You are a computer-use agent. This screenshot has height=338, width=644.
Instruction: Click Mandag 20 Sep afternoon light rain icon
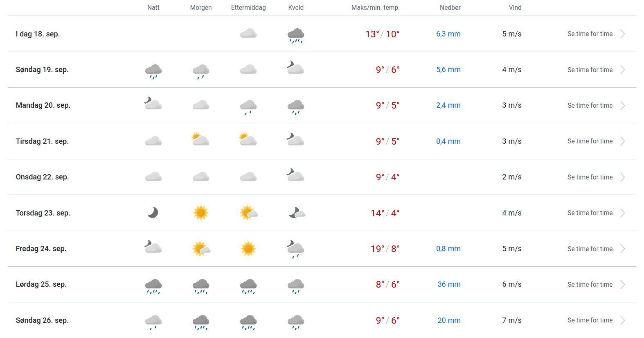[248, 107]
